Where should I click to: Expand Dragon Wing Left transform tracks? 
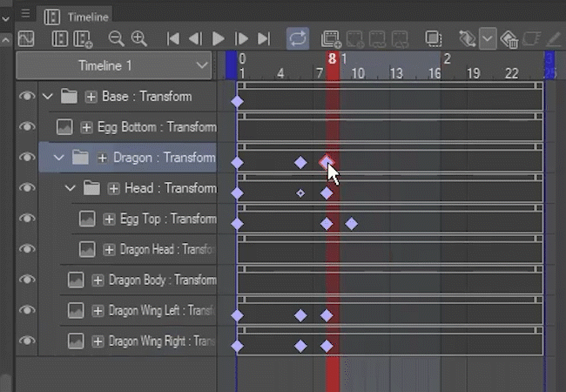coord(98,311)
